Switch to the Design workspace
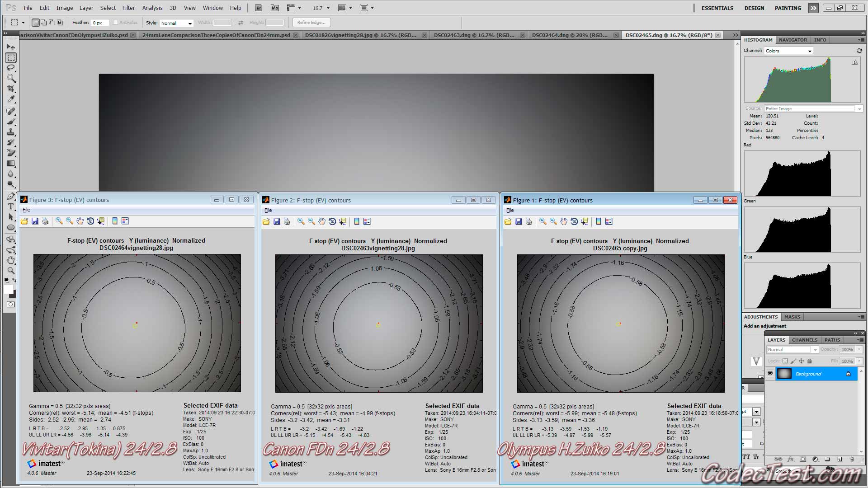 [x=754, y=8]
